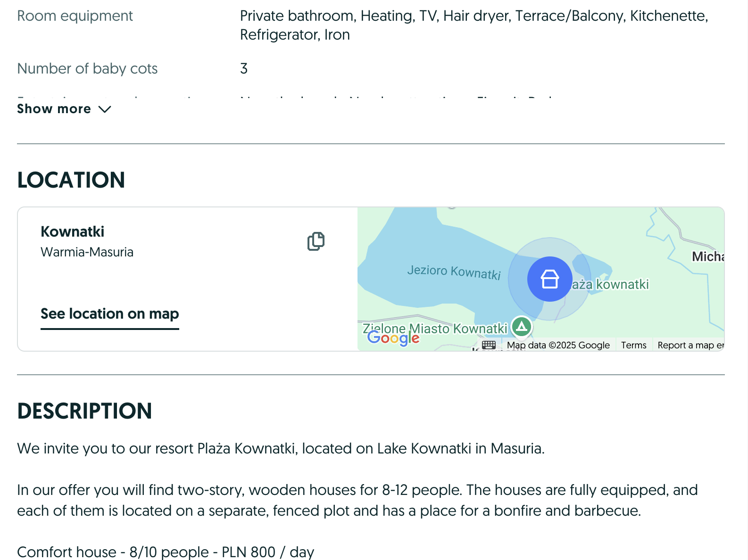The height and width of the screenshot is (560, 748).
Task: Expand details with the Show more chevron
Action: [105, 109]
